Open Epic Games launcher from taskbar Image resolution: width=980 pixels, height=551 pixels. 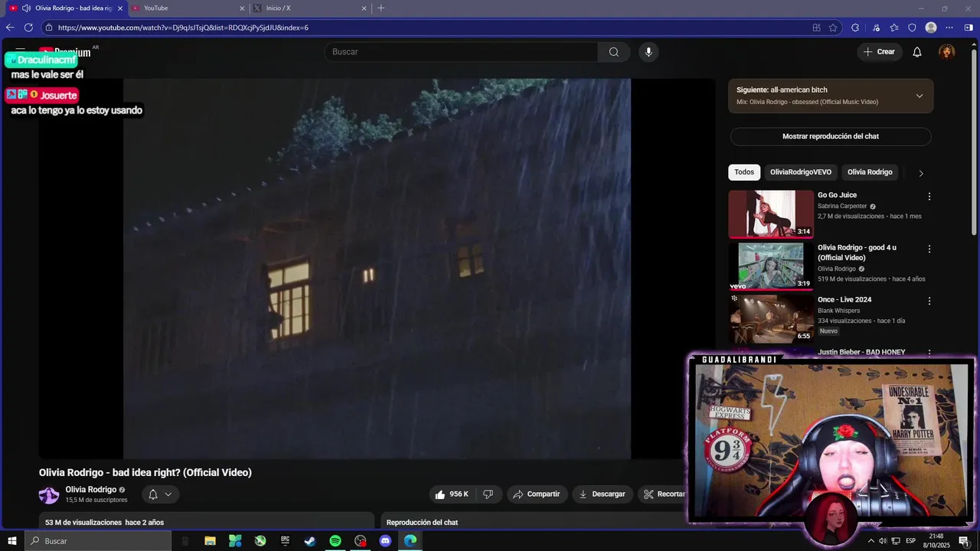[285, 541]
